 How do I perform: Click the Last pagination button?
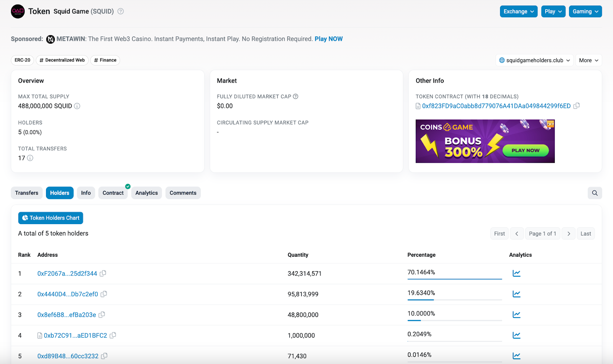[x=585, y=233]
